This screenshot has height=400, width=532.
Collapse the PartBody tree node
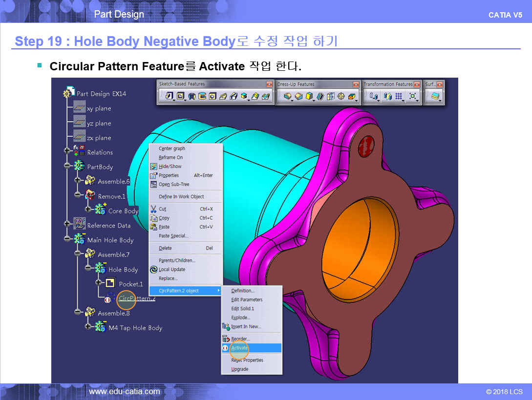tap(67, 166)
